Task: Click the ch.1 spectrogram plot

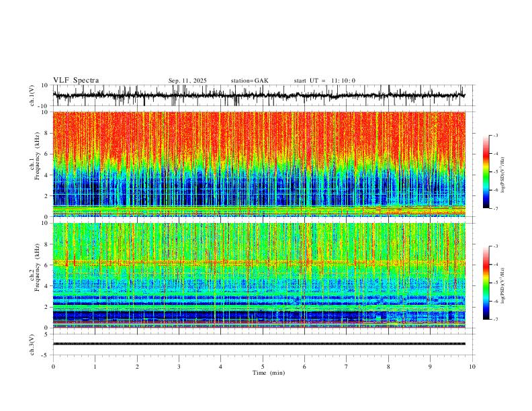Action: (259, 164)
